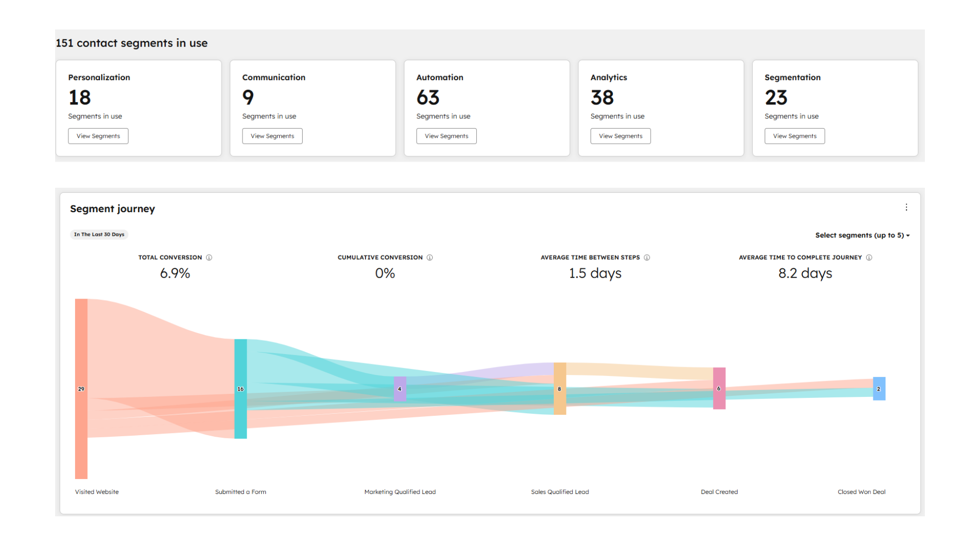Select the blue Closed Won Deal node
Screen dimensions: 980x551
pyautogui.click(x=878, y=389)
